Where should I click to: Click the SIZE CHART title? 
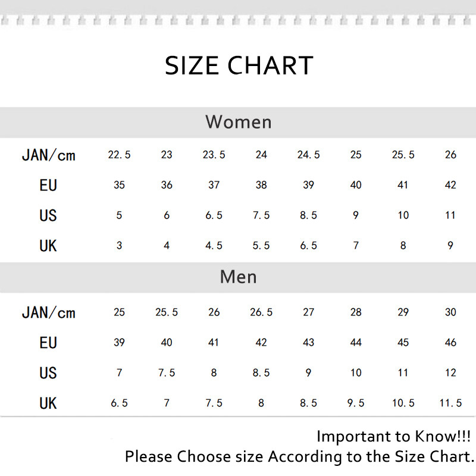coord(239,65)
